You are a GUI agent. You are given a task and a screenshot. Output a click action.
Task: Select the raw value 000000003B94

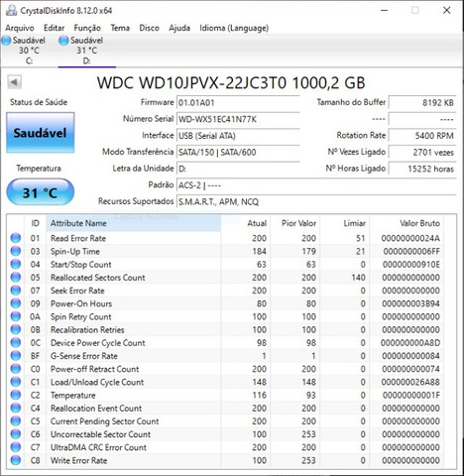tap(410, 303)
